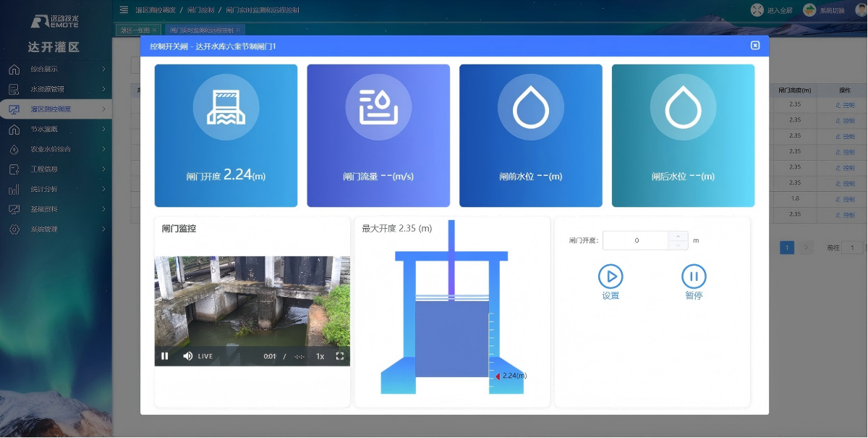The height and width of the screenshot is (438, 868).
Task: Click the 进入全屏 fullscreen icon
Action: (x=757, y=10)
